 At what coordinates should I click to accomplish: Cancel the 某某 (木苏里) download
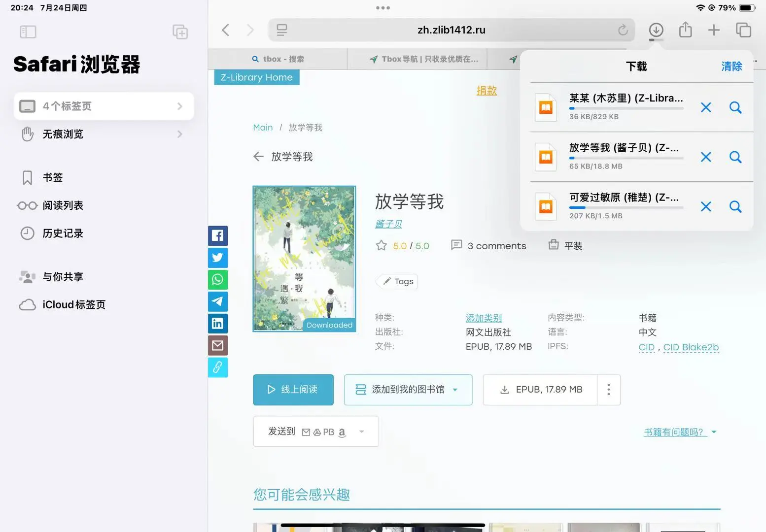706,107
